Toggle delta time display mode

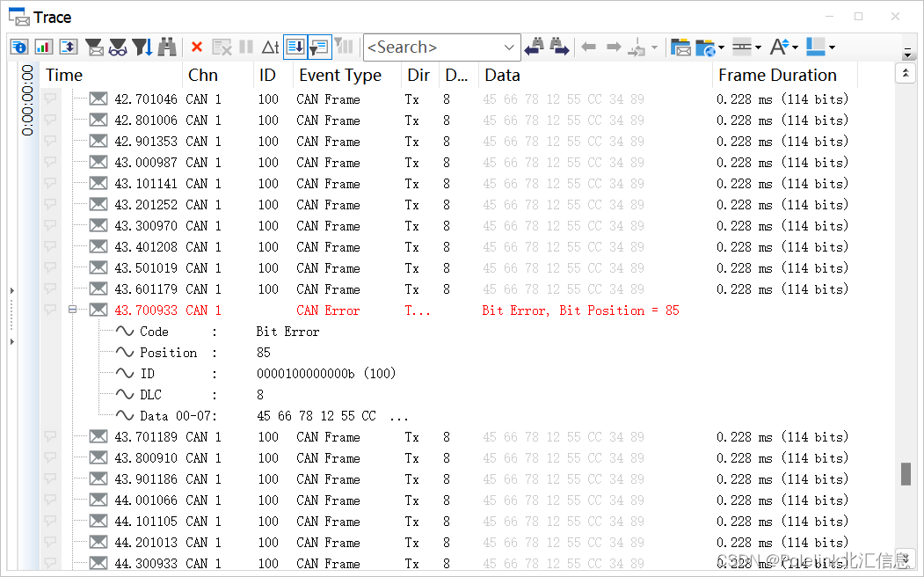(270, 47)
